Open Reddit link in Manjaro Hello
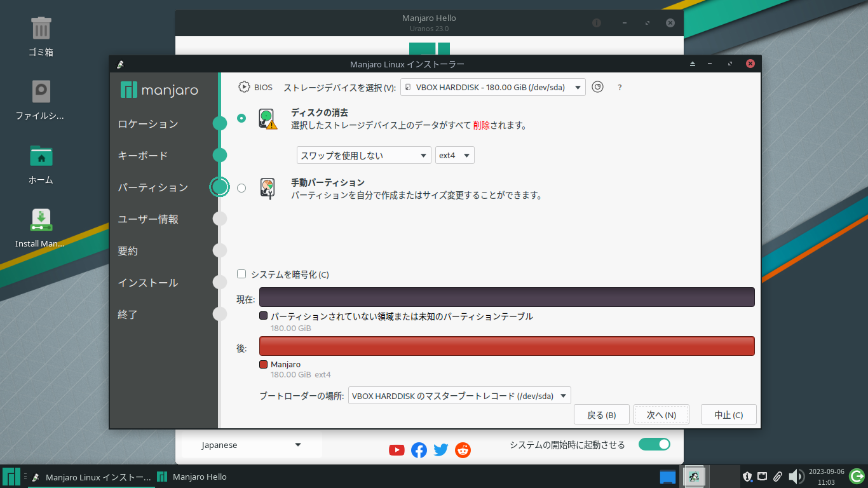The image size is (868, 488). tap(463, 450)
